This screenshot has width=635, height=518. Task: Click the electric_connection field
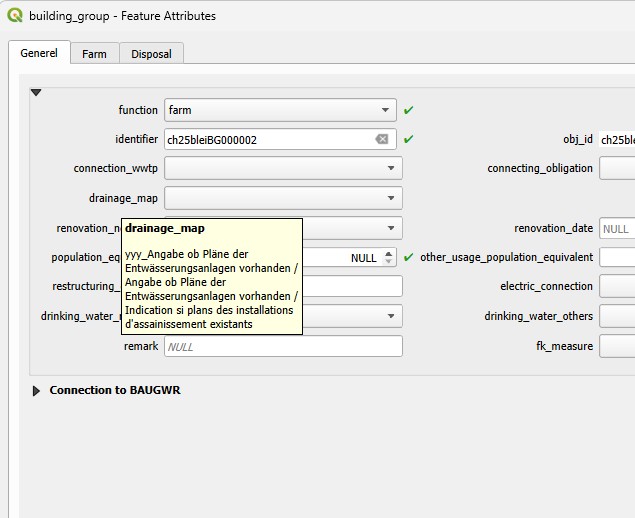click(x=616, y=287)
